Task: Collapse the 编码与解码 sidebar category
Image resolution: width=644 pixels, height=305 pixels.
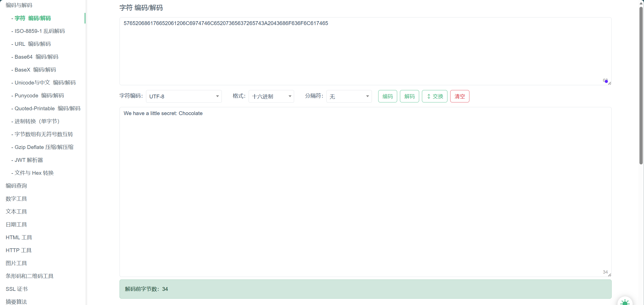Action: [19, 5]
